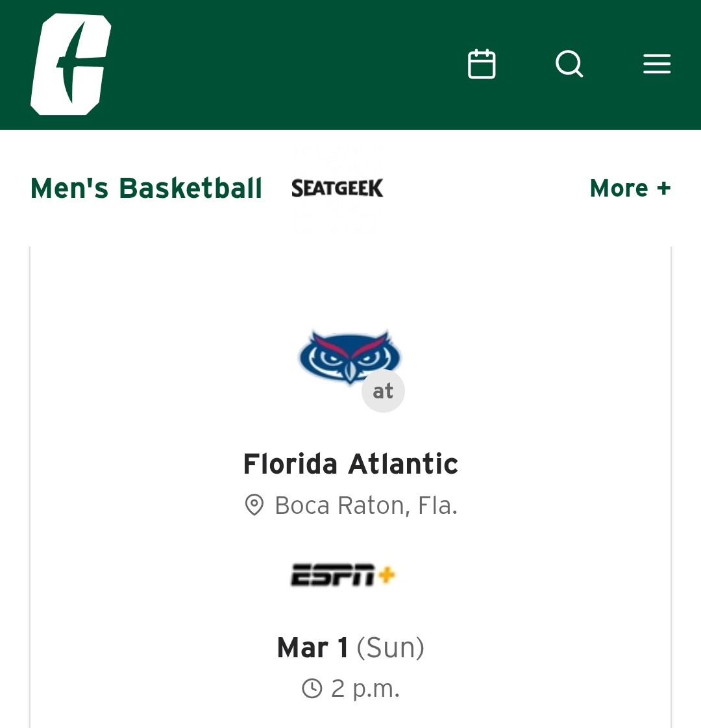The image size is (701, 728).
Task: Open the ESPN+ broadcast logo
Action: pos(343,575)
